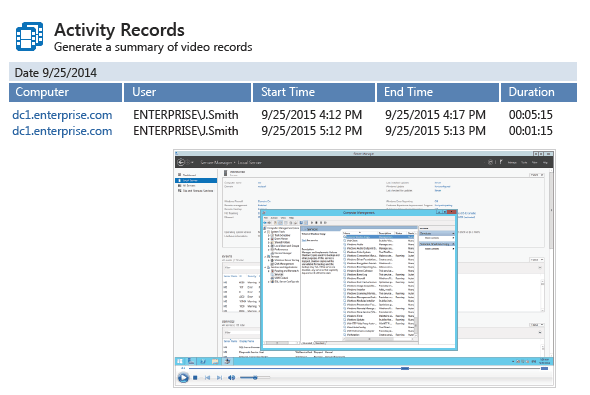Viewport: 590px width, 395px height.
Task: Select Local Server in Server Manager sidebar
Action: coord(196,181)
